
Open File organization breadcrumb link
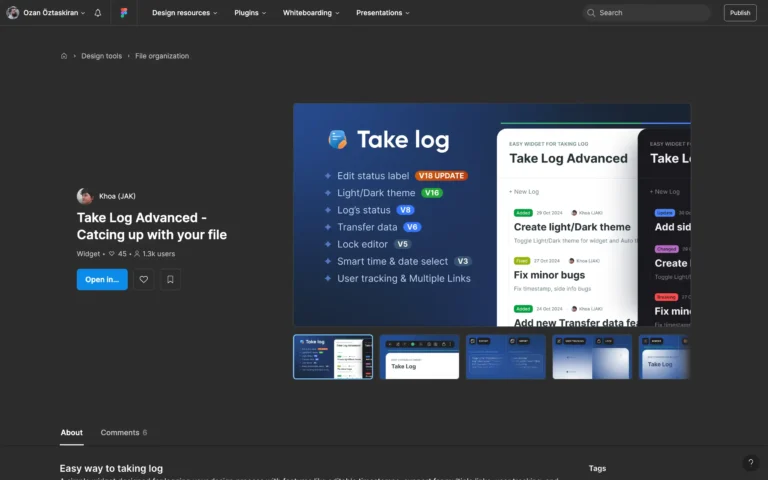tap(162, 56)
